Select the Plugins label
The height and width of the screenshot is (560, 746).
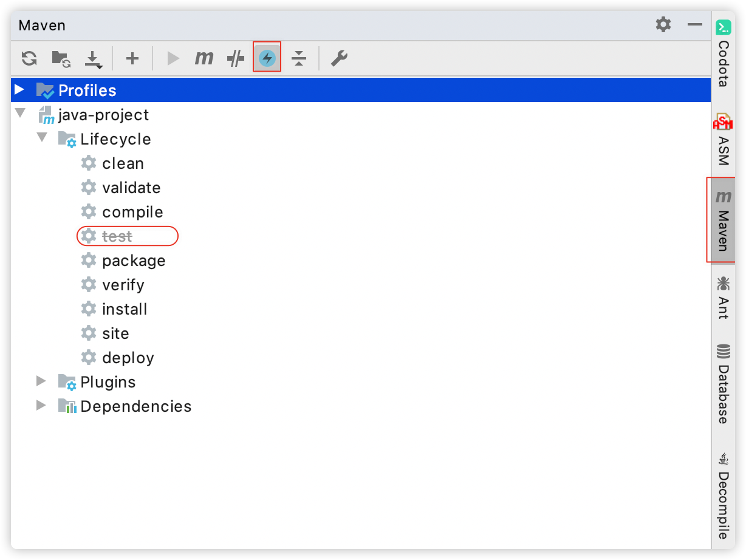108,382
